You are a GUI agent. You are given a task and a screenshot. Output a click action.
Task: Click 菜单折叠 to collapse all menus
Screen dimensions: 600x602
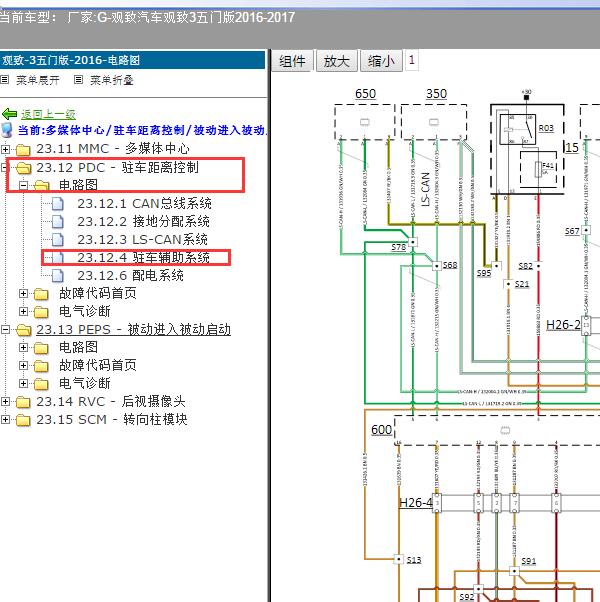pos(112,80)
